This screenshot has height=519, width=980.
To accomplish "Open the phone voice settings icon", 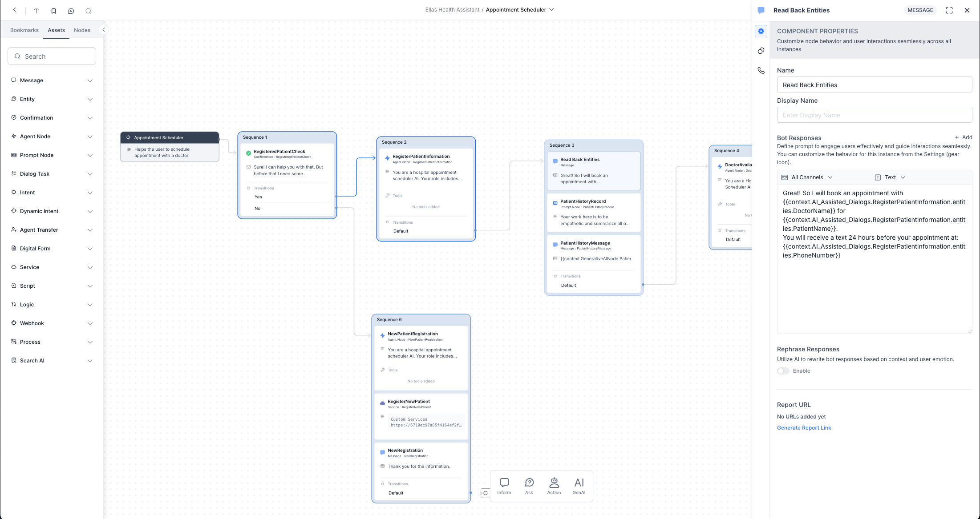I will pos(761,70).
